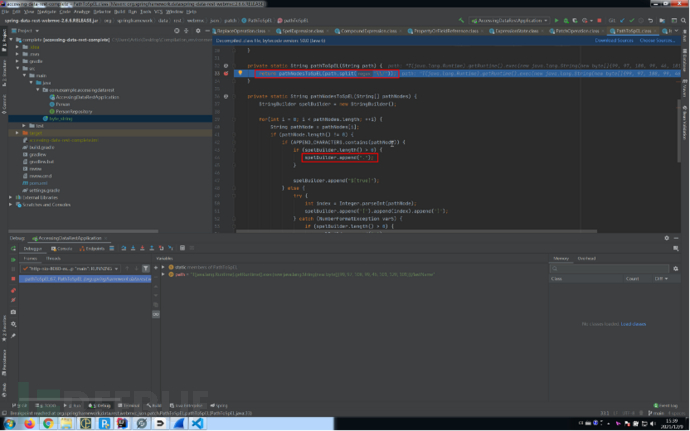
Task: Rerun the debug session from the Debug panel
Action: click(x=13, y=249)
